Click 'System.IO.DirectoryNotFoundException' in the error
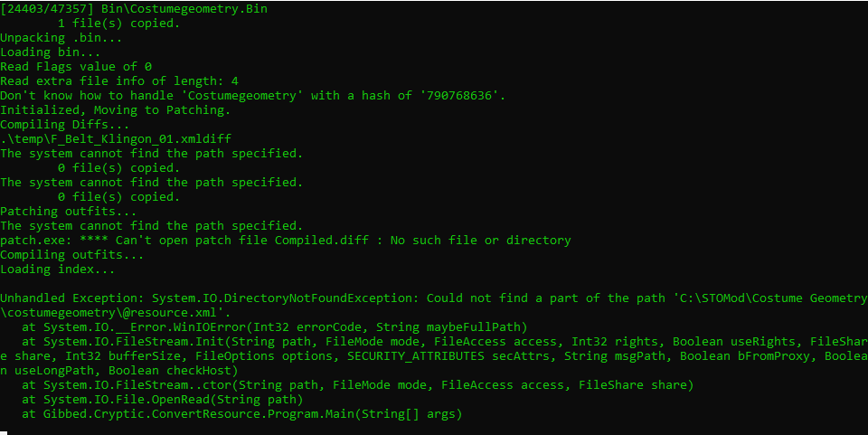This screenshot has height=435, width=868. tap(281, 298)
